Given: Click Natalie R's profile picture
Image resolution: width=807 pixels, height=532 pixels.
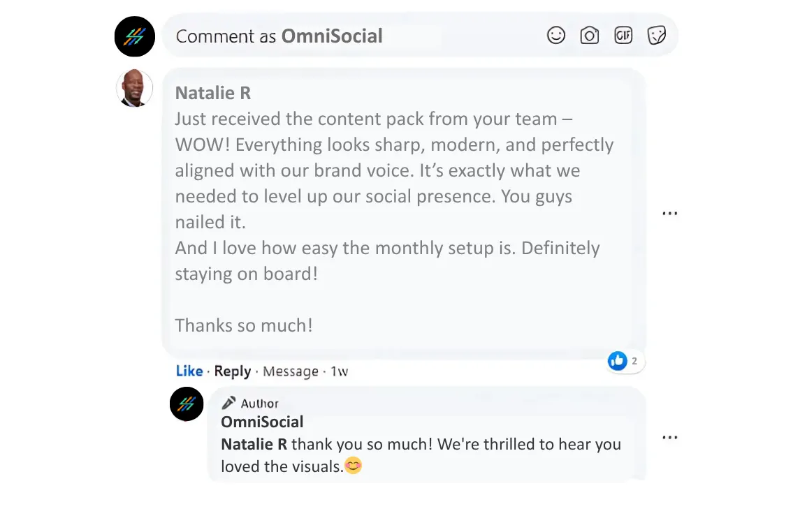Looking at the screenshot, I should [x=135, y=89].
